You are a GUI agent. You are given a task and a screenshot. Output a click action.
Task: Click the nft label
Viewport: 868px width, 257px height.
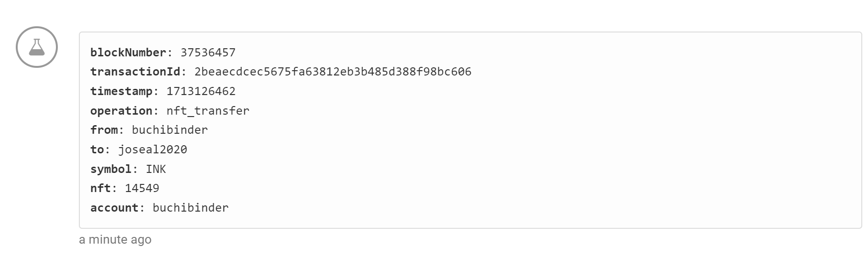point(100,188)
